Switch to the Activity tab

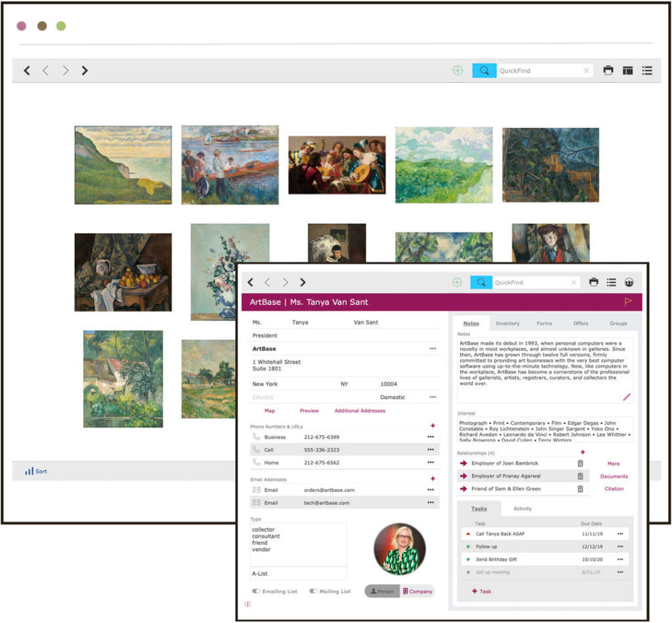[x=522, y=509]
